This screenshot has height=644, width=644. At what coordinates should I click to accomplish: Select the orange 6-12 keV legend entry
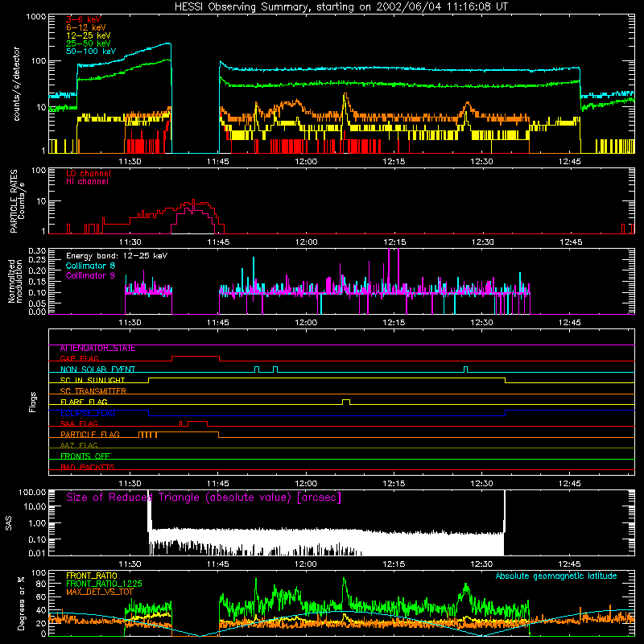[86, 27]
